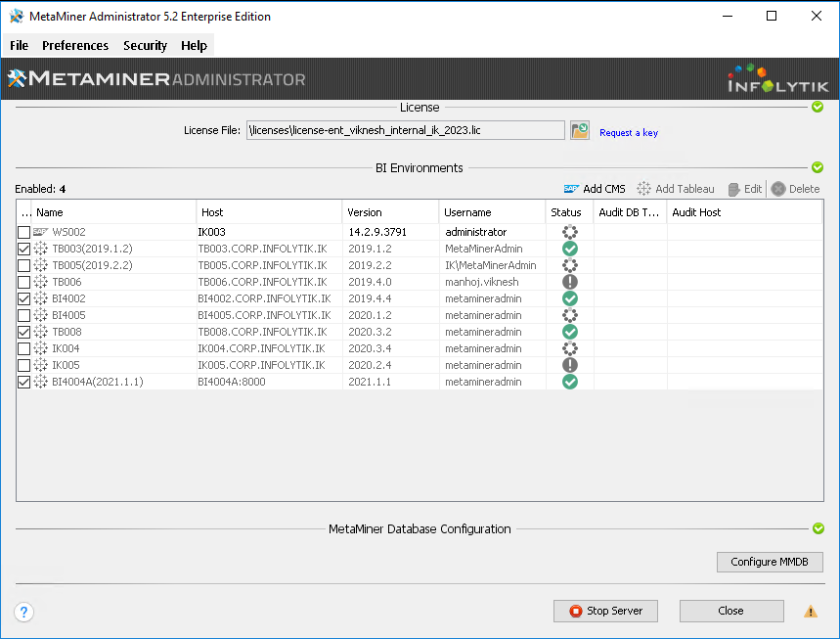Click the Tableau icon next to IK004
The width and height of the screenshot is (840, 639).
pyautogui.click(x=41, y=348)
